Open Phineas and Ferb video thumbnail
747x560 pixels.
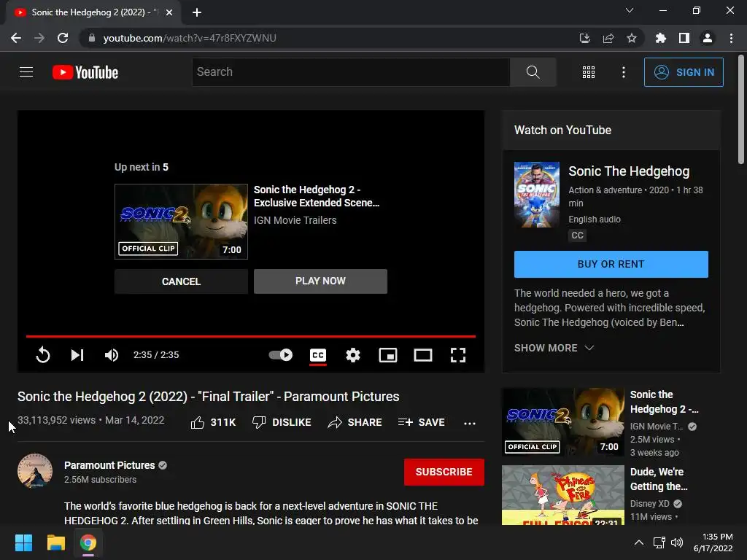(563, 495)
